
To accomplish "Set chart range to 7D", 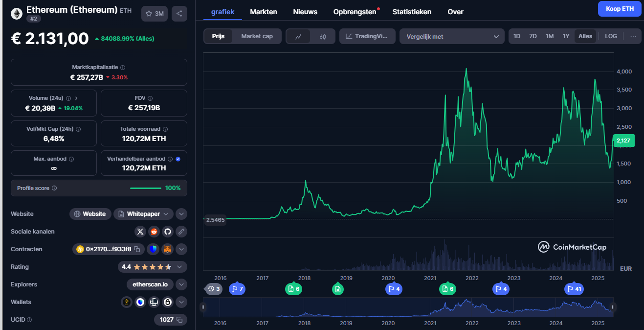I will (x=533, y=36).
